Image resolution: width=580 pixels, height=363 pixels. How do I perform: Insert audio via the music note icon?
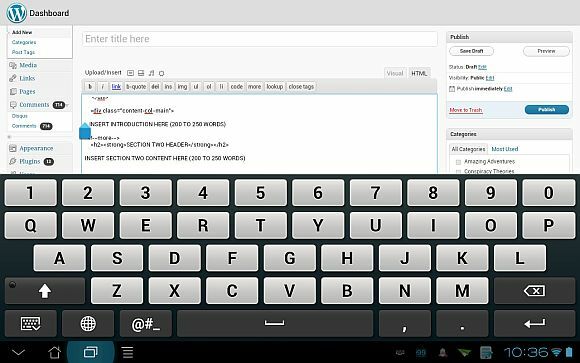[151, 73]
